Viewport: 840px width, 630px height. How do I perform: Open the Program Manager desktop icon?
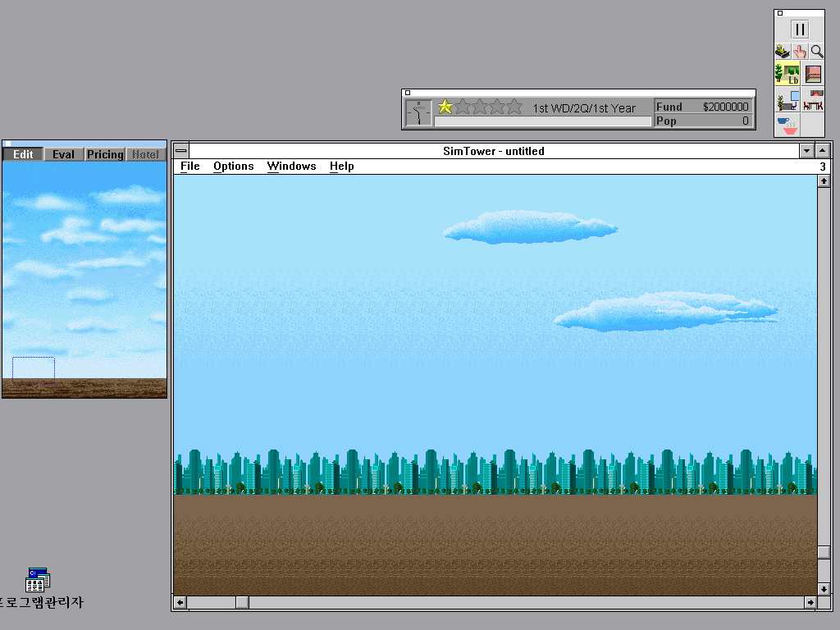[x=38, y=580]
